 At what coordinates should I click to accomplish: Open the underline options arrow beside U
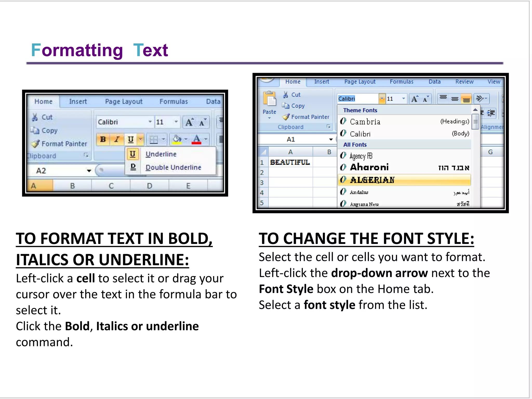click(141, 139)
